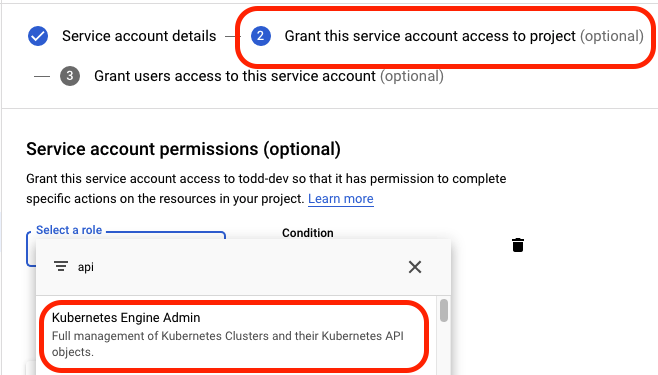Click the Service account permissions heading
The width and height of the screenshot is (658, 375).
pos(183,149)
